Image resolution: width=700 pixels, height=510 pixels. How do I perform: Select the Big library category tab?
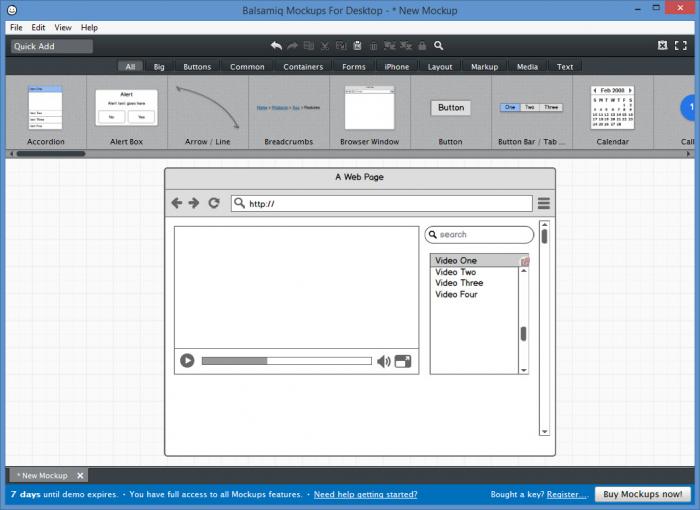(159, 67)
